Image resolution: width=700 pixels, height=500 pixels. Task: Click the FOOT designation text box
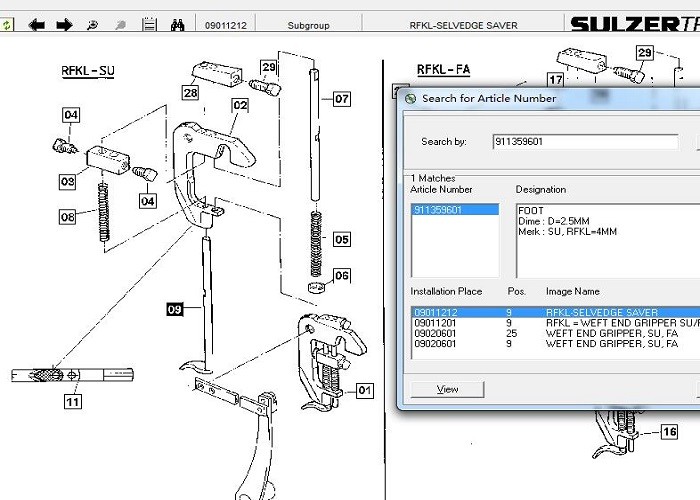[x=608, y=241]
